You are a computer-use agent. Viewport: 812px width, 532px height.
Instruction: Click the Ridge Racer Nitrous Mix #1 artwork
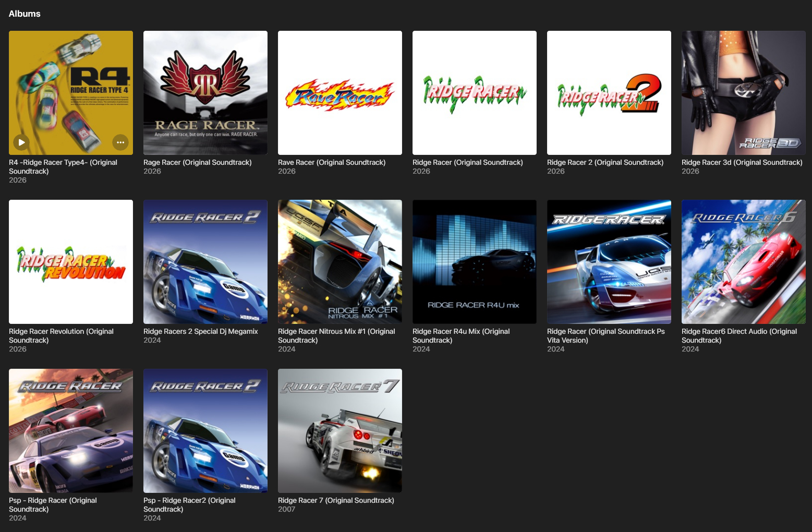pyautogui.click(x=340, y=261)
